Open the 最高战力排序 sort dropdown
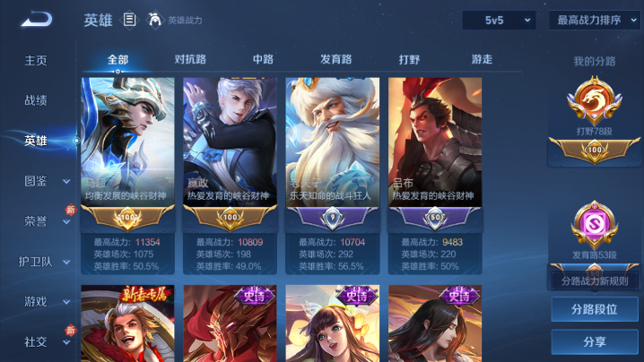 click(595, 20)
